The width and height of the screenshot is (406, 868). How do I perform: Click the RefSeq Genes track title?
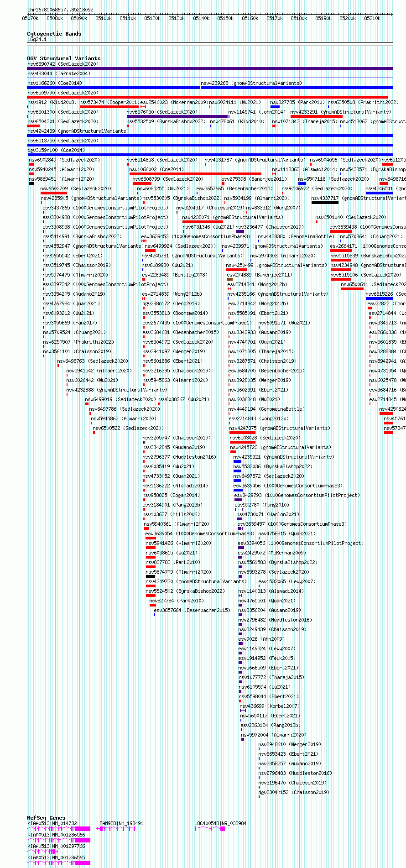46,818
